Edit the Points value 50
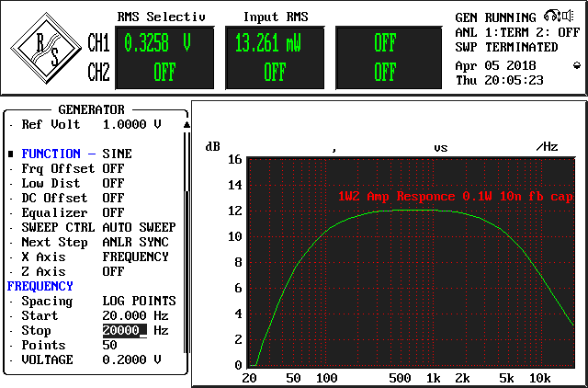588x388 pixels. coord(109,345)
